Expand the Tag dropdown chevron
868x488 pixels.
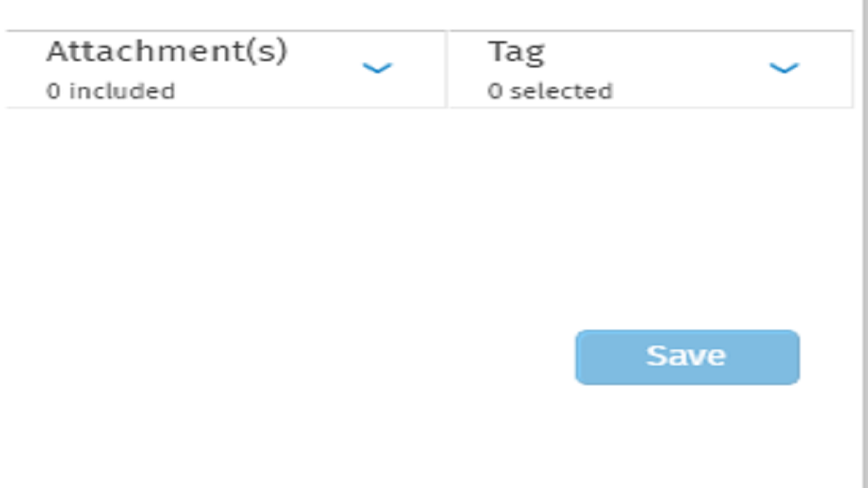783,68
